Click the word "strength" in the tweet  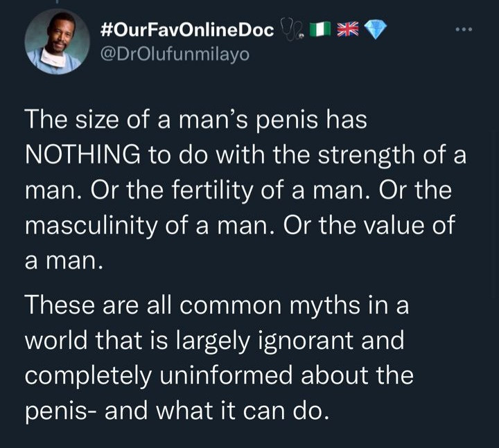[366, 155]
